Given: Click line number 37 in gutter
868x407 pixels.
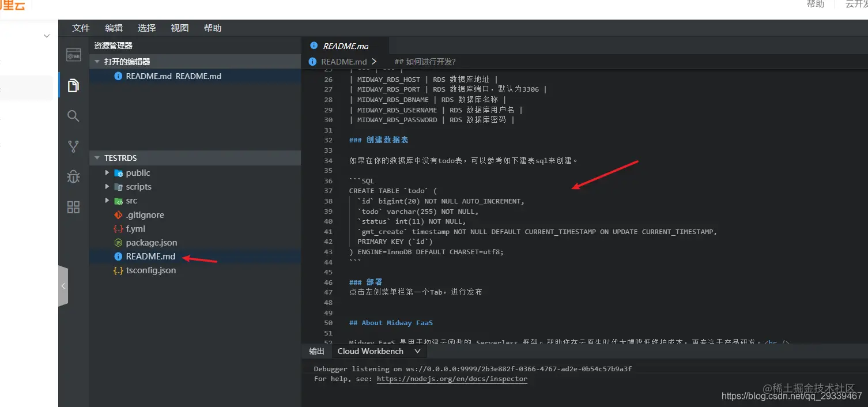Looking at the screenshot, I should (x=328, y=191).
